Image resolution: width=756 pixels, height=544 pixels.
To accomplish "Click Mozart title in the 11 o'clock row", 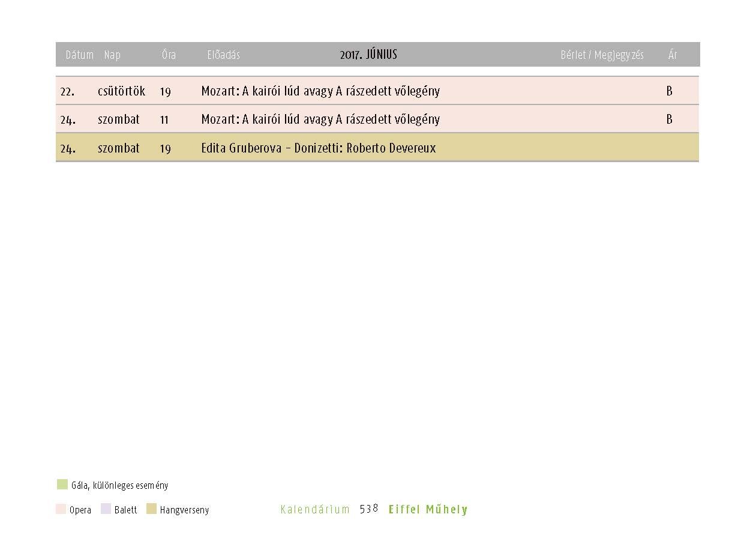I will (x=320, y=119).
